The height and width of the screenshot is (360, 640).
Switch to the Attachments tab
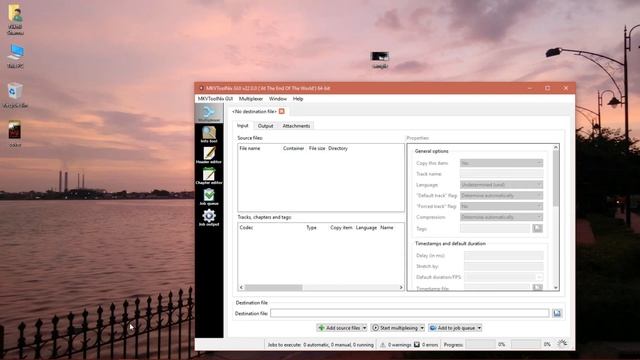tap(296, 126)
